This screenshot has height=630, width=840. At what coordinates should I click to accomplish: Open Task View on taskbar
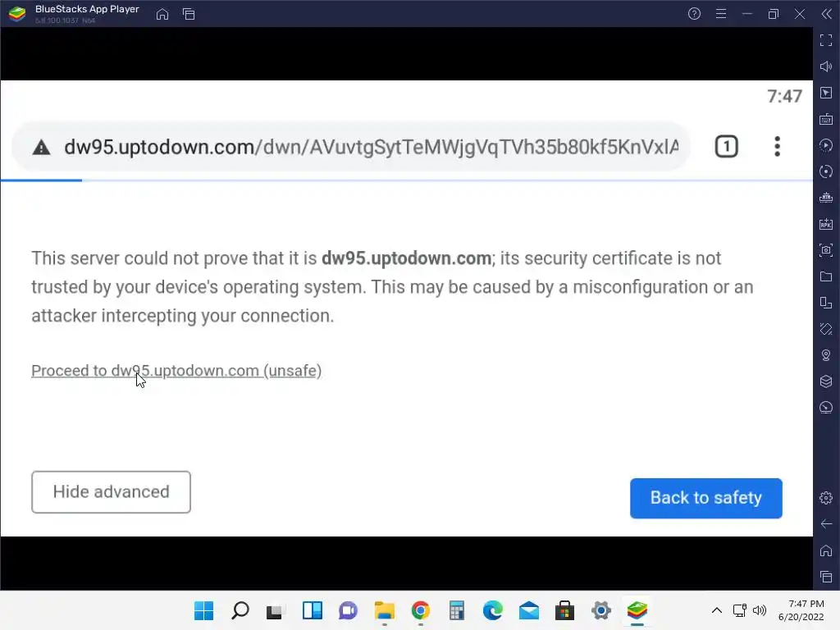(x=276, y=610)
